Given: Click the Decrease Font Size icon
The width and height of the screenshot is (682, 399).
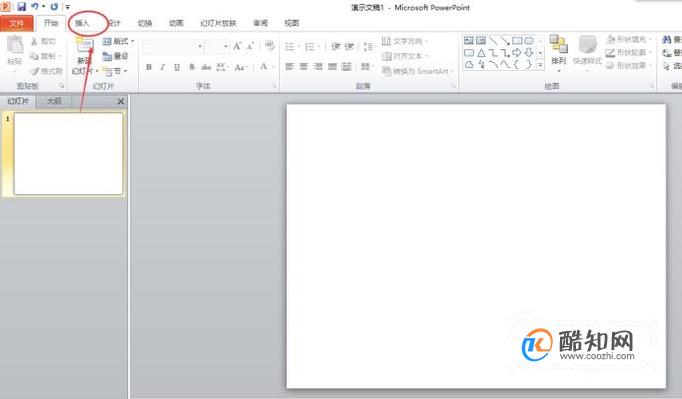Looking at the screenshot, I should (251, 46).
